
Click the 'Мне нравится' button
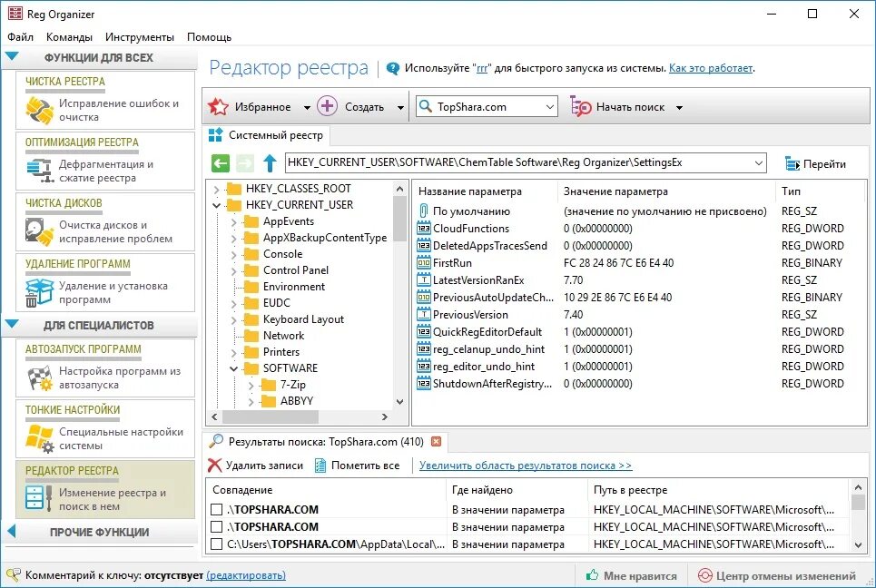coord(631,575)
